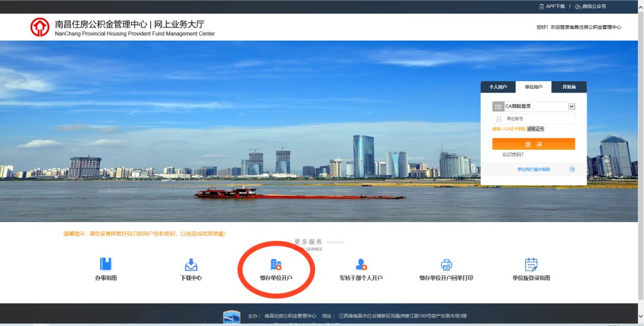Click the WeChat 微信公众号 icon
Image resolution: width=644 pixels, height=326 pixels.
click(x=578, y=7)
